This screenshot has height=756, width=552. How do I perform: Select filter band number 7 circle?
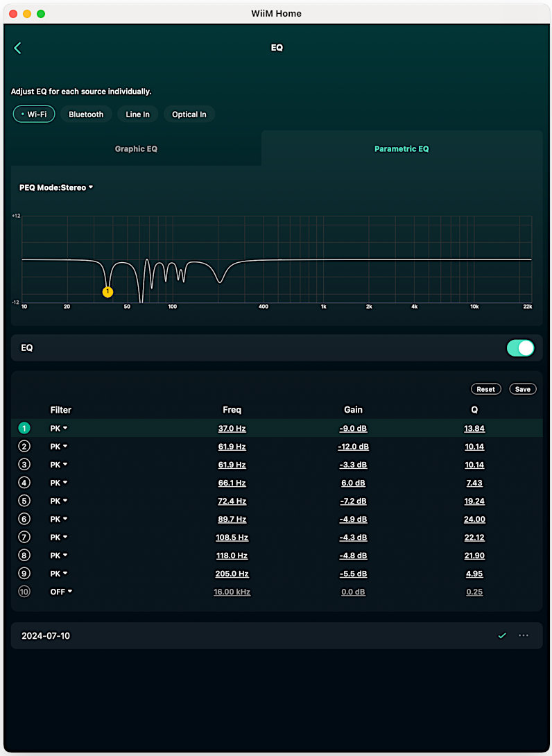(x=24, y=537)
